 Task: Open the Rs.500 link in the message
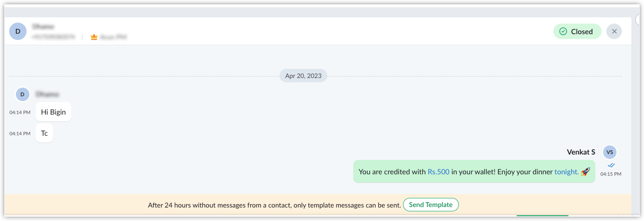(x=439, y=171)
